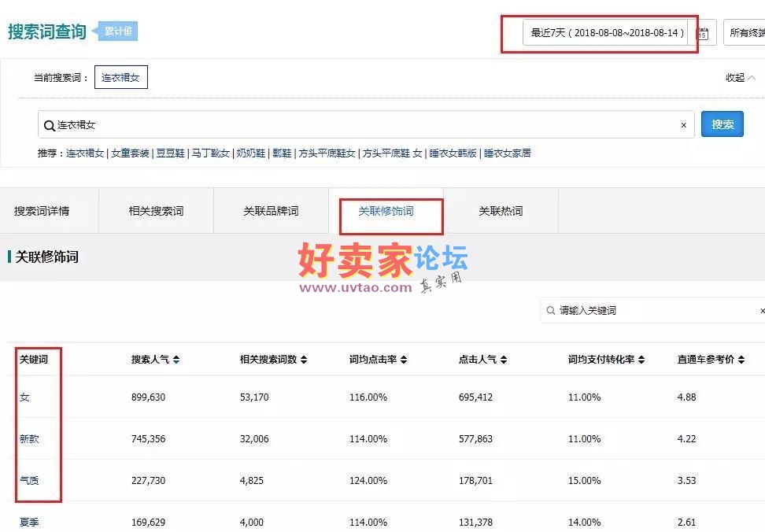The width and height of the screenshot is (765, 532).
Task: Collapse the search panel with 收起
Action: click(739, 78)
